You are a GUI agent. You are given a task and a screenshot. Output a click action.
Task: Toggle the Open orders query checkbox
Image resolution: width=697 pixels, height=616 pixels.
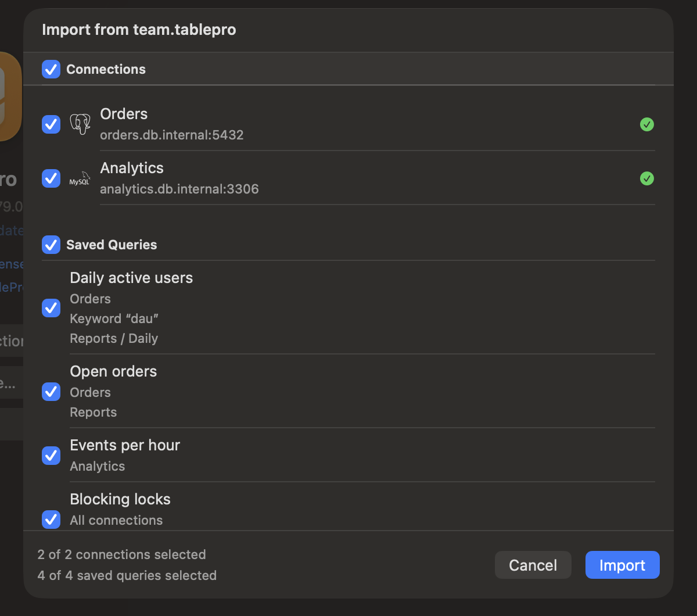51,392
